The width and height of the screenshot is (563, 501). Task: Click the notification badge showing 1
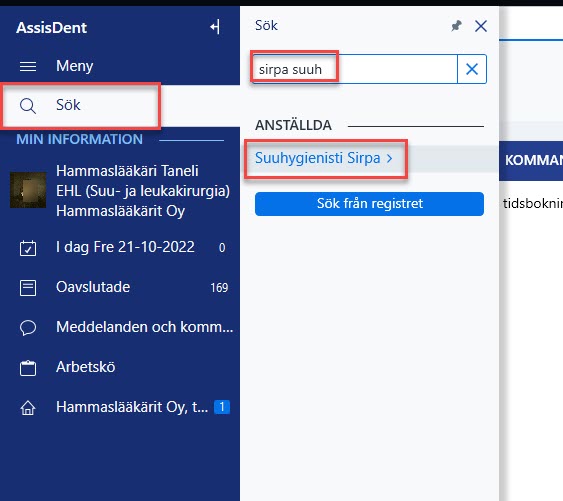pyautogui.click(x=222, y=407)
